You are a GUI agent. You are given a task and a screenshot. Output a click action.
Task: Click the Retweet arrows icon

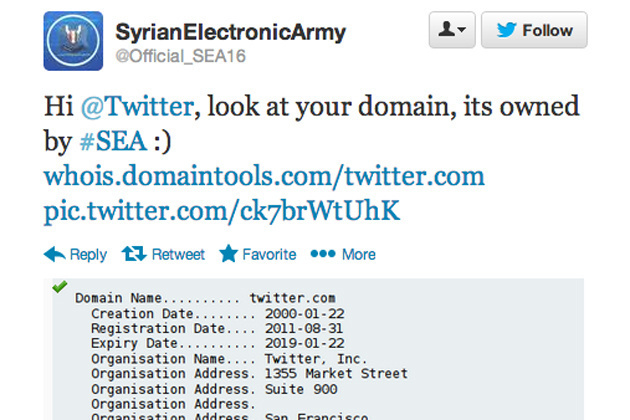(x=134, y=254)
